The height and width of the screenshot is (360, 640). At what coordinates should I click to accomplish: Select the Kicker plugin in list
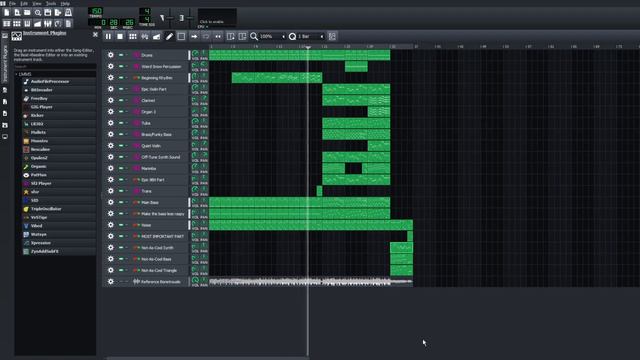tap(59, 116)
